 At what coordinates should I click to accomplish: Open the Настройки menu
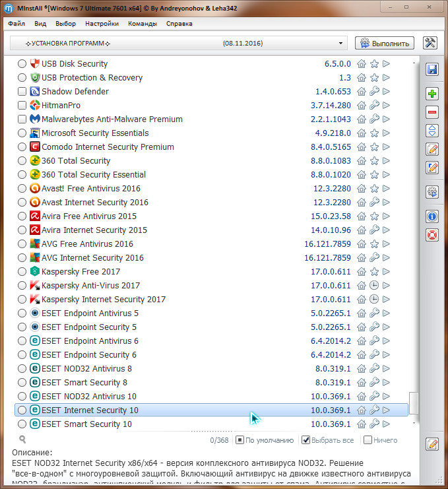(x=102, y=23)
